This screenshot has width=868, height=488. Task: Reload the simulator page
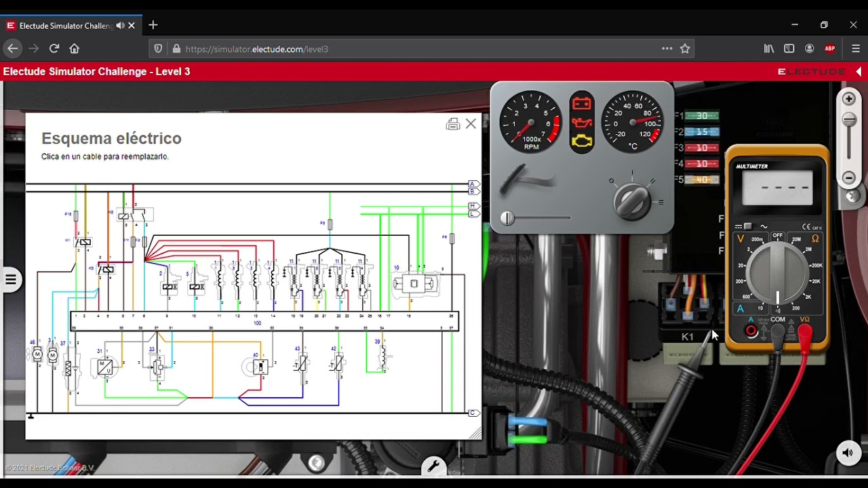point(54,49)
